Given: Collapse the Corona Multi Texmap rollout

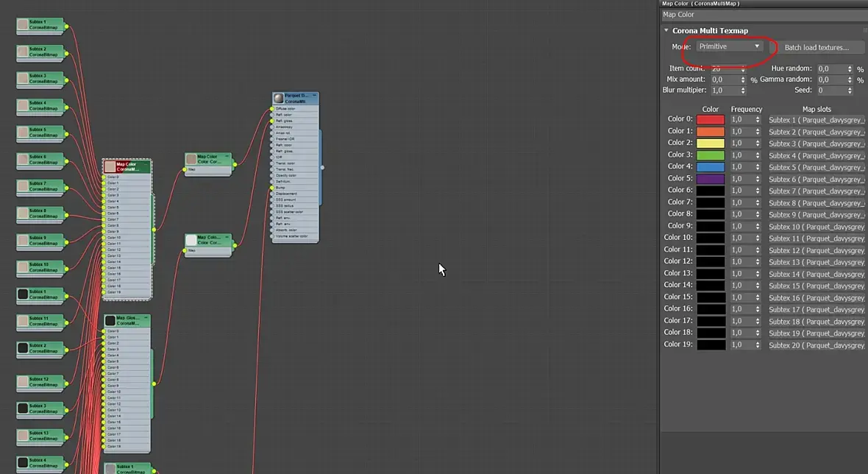Looking at the screenshot, I should pos(666,30).
